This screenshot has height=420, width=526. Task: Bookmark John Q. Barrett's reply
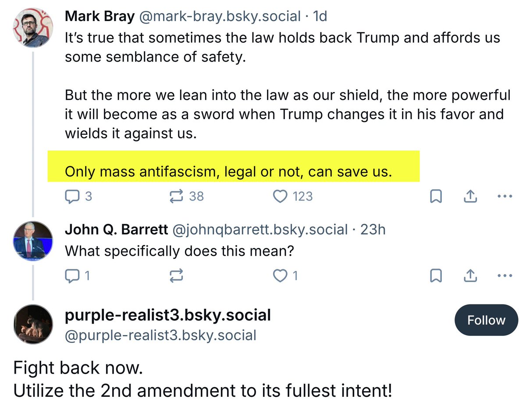[436, 276]
